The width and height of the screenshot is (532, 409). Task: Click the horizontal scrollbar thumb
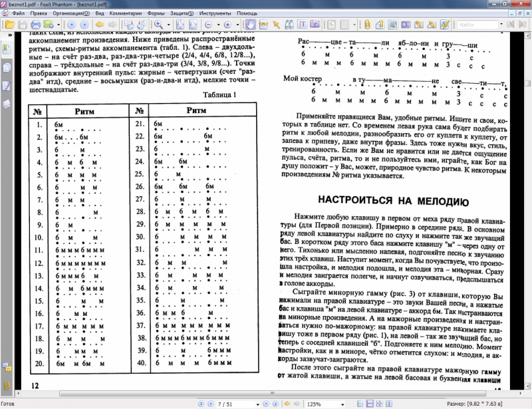tap(273, 394)
